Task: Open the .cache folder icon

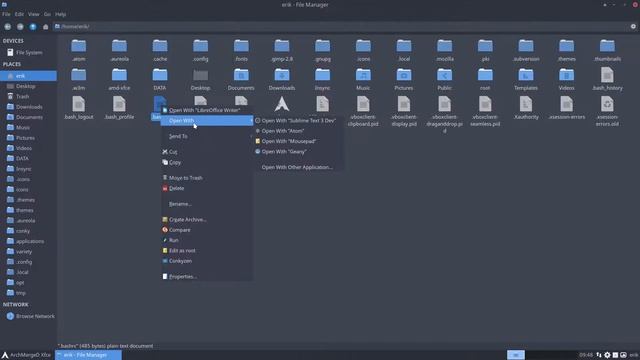Action: point(160,46)
